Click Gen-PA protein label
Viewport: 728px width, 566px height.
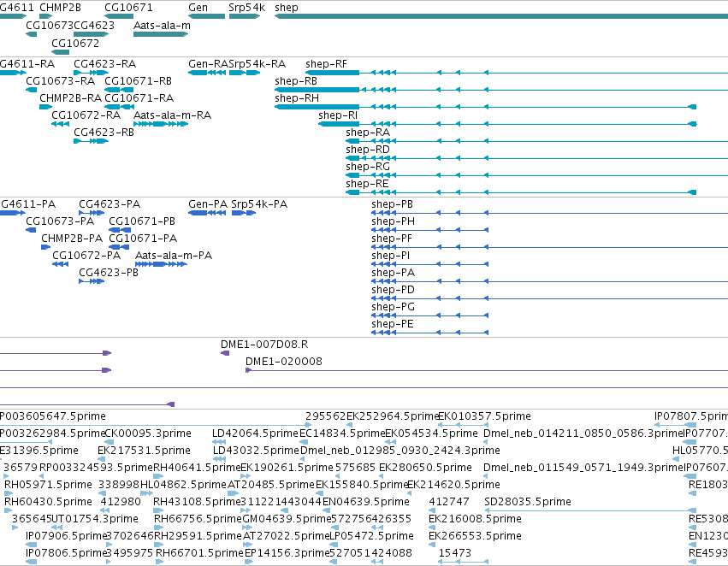(208, 204)
